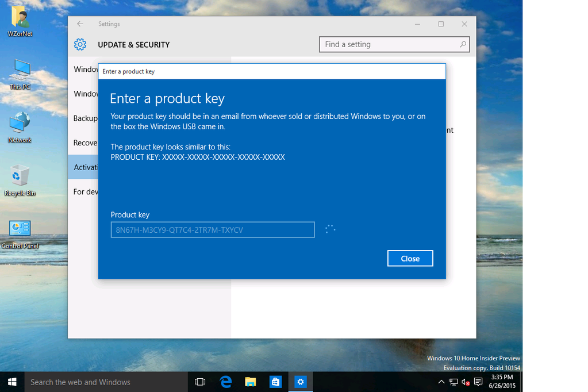The image size is (588, 392).
Task: Select the Activation tab in Settings sidebar
Action: (x=83, y=167)
